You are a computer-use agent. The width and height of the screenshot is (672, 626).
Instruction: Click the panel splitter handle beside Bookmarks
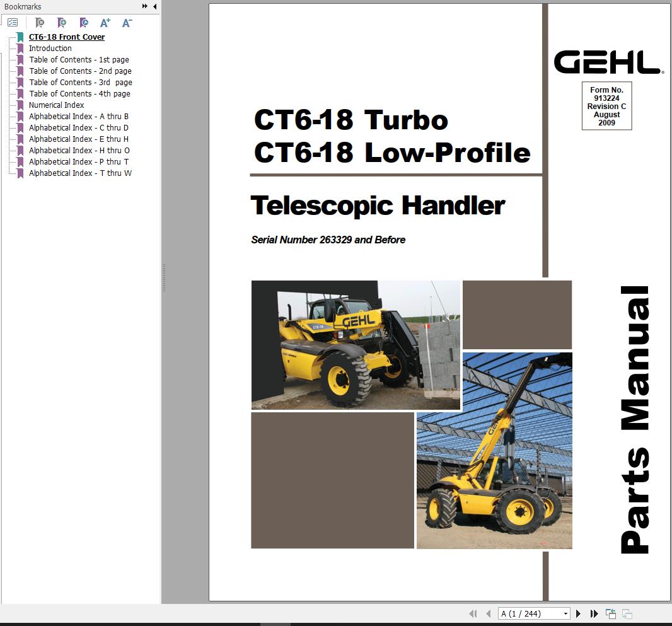[164, 277]
